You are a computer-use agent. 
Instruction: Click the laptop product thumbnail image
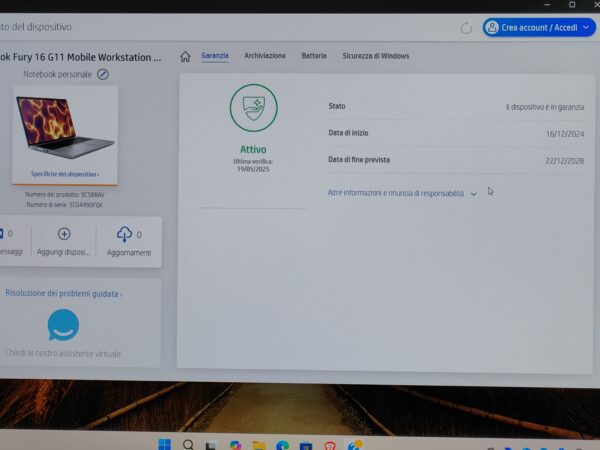pyautogui.click(x=65, y=127)
